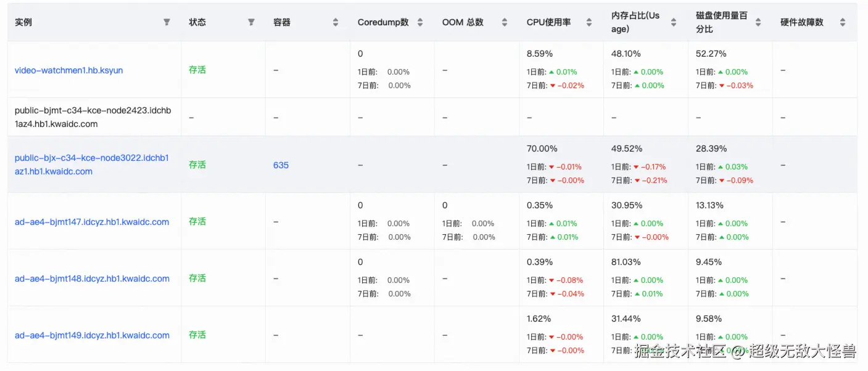The width and height of the screenshot is (868, 371).
Task: Click the 磁盘使用量百分比 sort icon
Action: 758,22
